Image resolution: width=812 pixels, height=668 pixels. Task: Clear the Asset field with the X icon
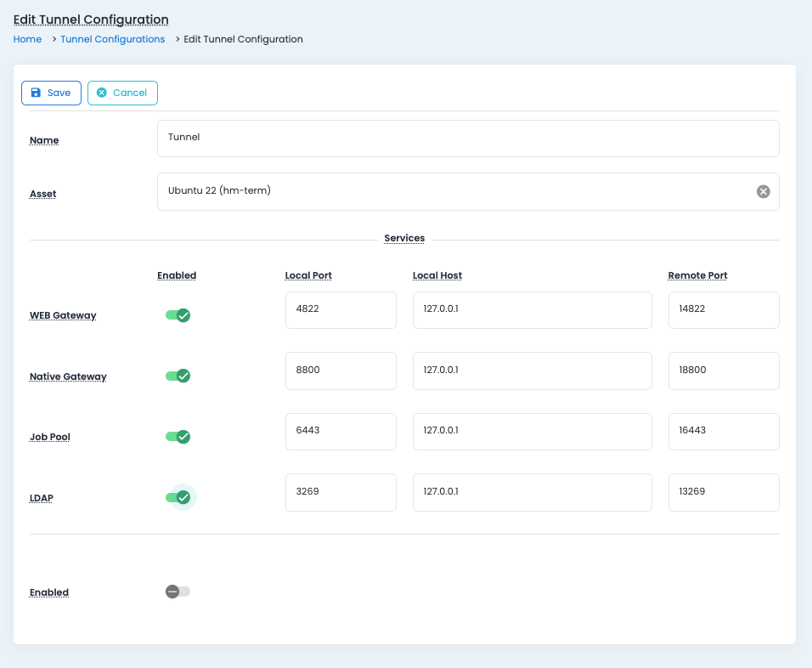pos(763,191)
